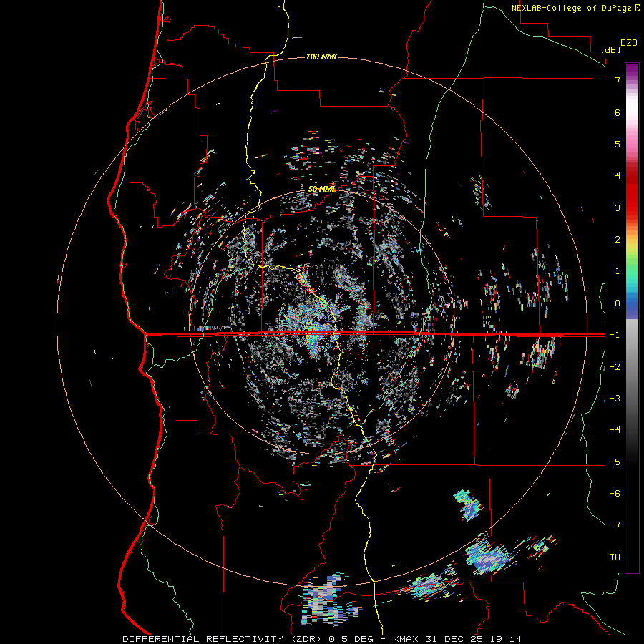
Task: Click the -1 value on the scale
Action: (615, 335)
